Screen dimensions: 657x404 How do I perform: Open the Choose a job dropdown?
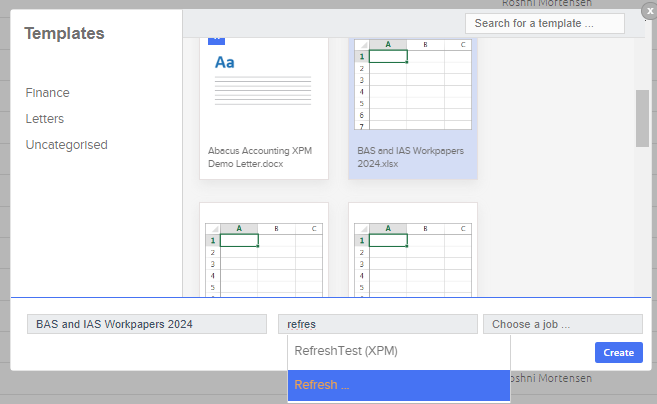click(x=563, y=324)
